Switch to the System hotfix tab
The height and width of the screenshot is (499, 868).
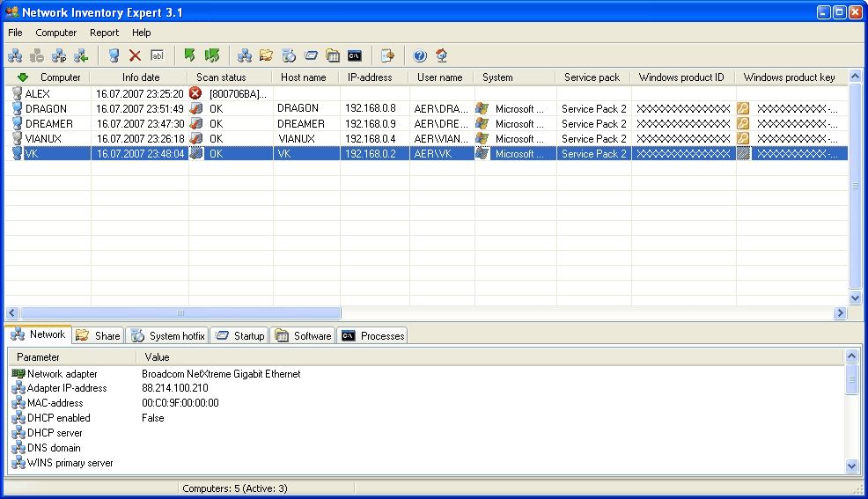pos(168,335)
